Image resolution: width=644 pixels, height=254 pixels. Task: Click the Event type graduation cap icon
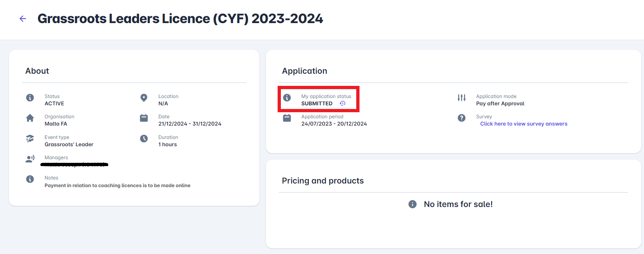[x=30, y=139]
